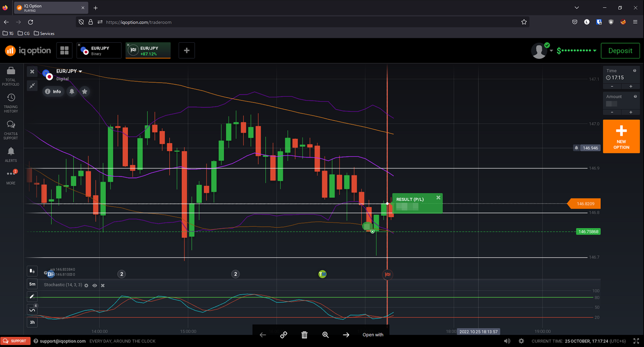Viewport: 644px width, 347px height.
Task: Bookmark this page with the star
Action: (524, 22)
